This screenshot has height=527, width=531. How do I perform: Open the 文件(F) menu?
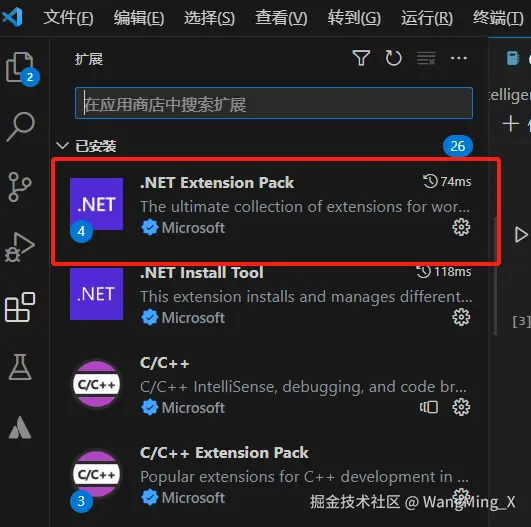(x=68, y=18)
